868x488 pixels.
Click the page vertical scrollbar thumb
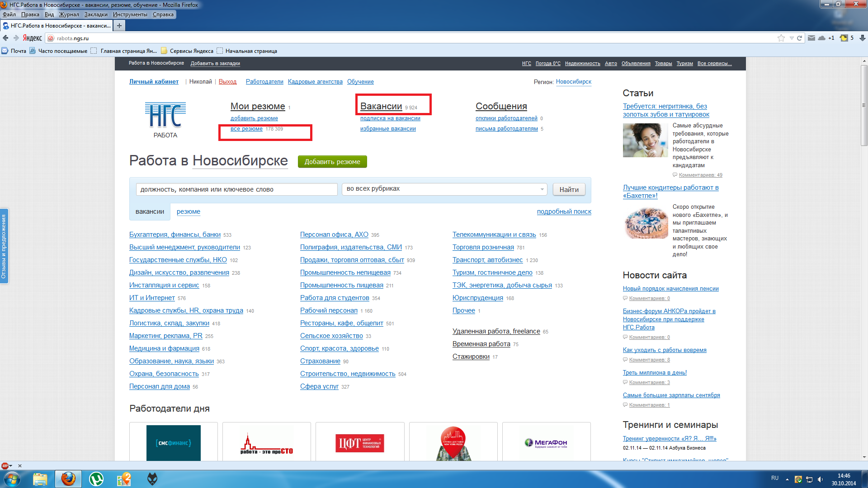coord(864,105)
